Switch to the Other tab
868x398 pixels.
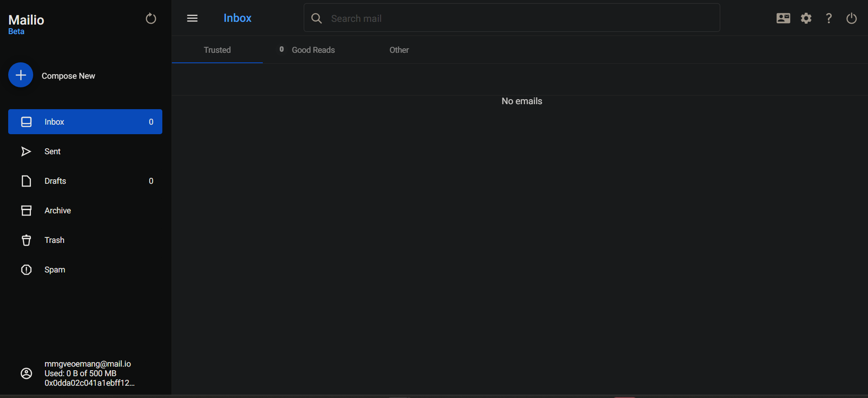click(x=399, y=50)
